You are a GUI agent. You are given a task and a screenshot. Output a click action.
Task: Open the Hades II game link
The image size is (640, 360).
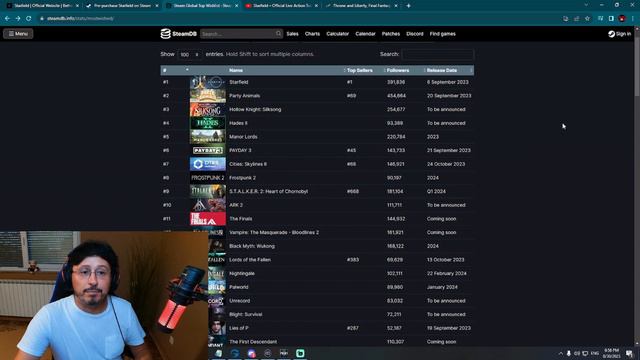[238, 123]
